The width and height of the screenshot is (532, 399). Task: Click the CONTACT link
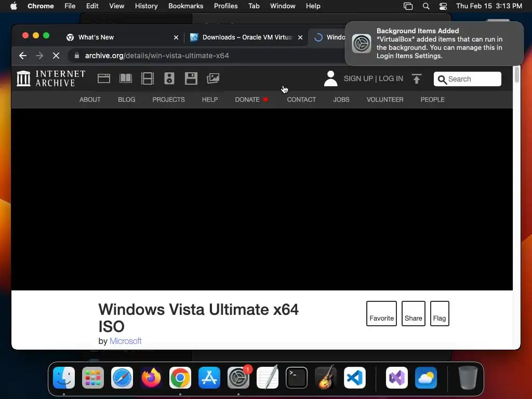click(301, 99)
